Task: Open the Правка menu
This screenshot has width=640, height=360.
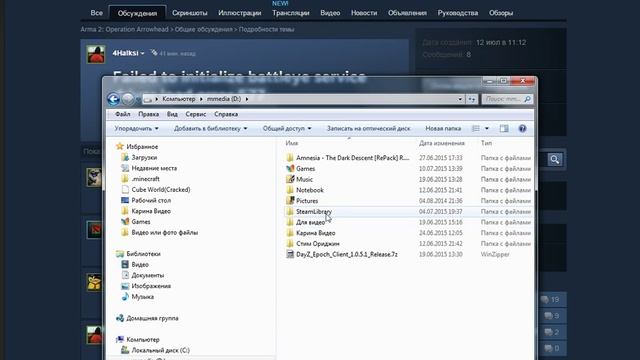Action: coord(149,114)
